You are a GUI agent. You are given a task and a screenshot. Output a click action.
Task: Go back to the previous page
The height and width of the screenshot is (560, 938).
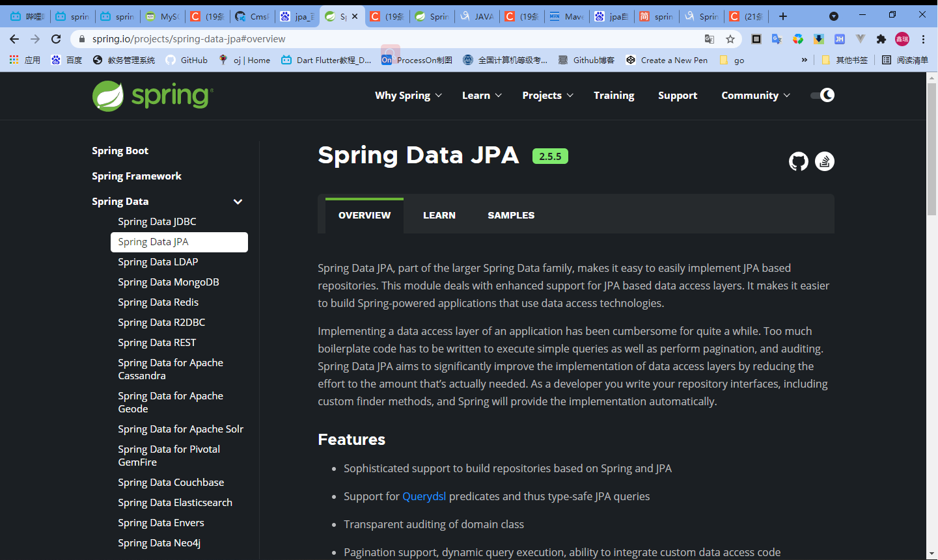tap(14, 39)
